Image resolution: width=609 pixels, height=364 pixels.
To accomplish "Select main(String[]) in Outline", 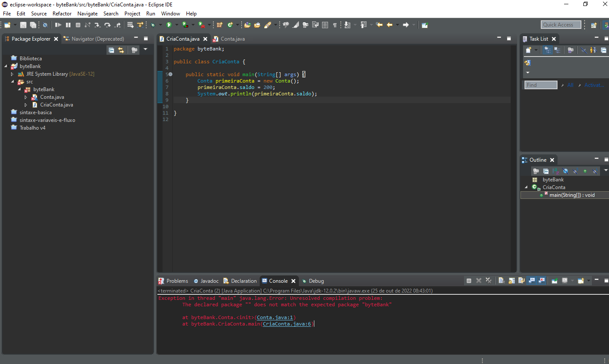I will 572,195.
